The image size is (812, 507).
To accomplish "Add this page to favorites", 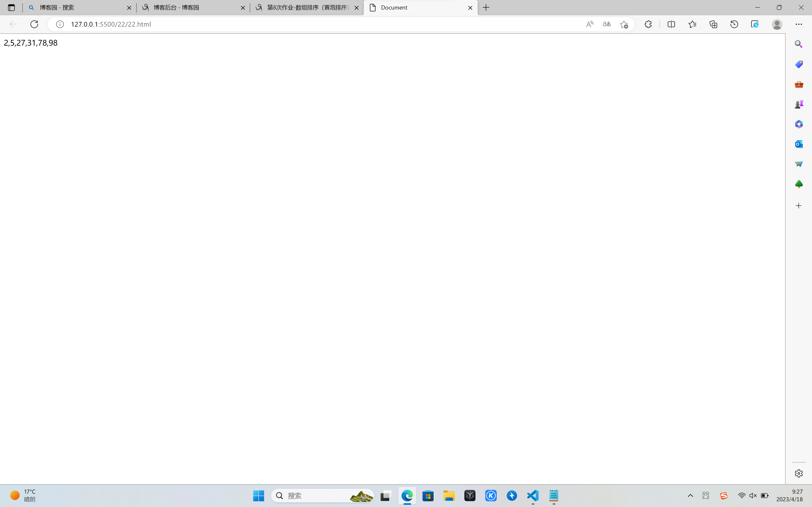I will (624, 24).
